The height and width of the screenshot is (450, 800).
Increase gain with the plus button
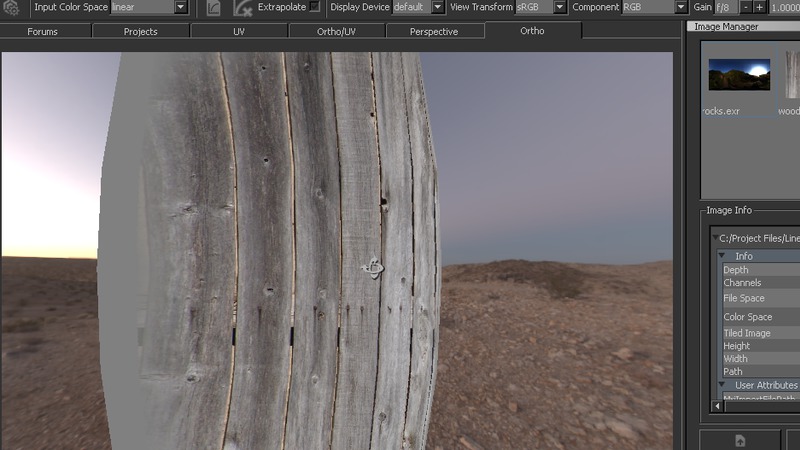click(x=760, y=7)
